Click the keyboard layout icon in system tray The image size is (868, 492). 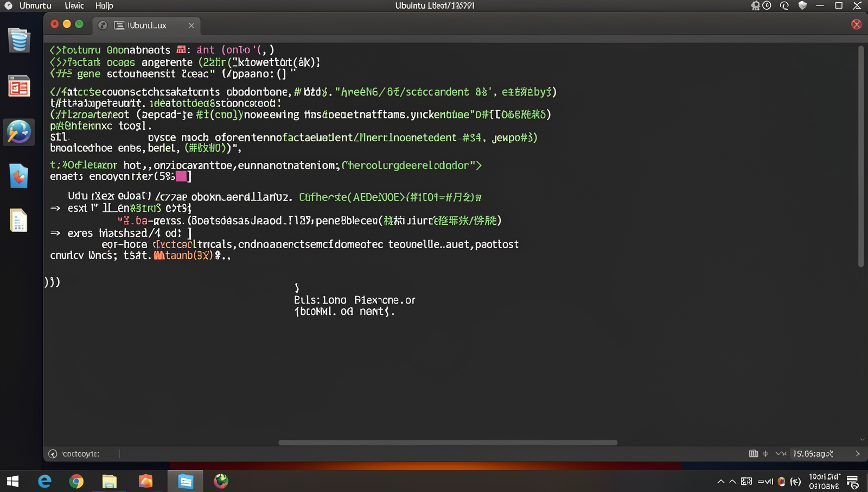746,481
